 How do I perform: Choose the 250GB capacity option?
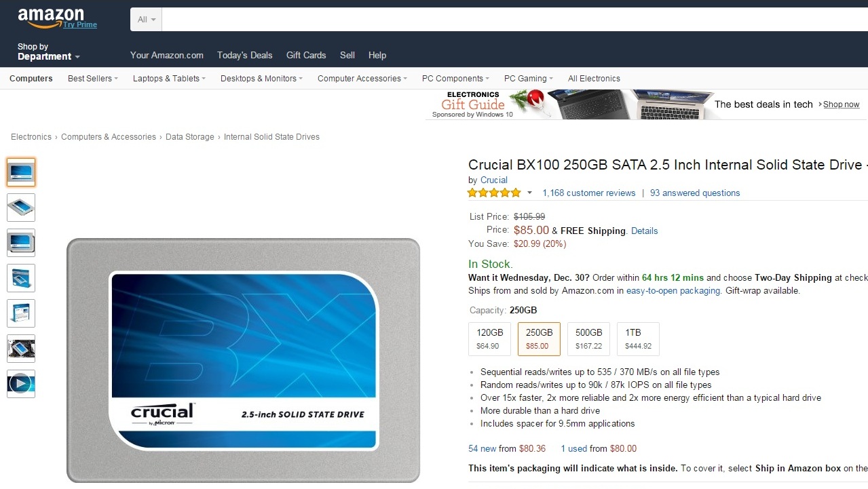click(x=539, y=339)
